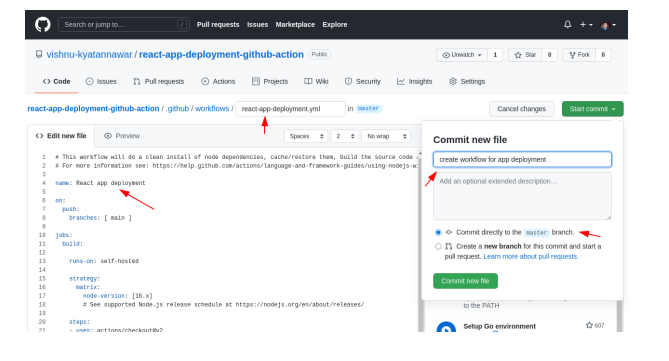Click the Security shield icon
Screen dimensions: 669x361
click(x=348, y=82)
